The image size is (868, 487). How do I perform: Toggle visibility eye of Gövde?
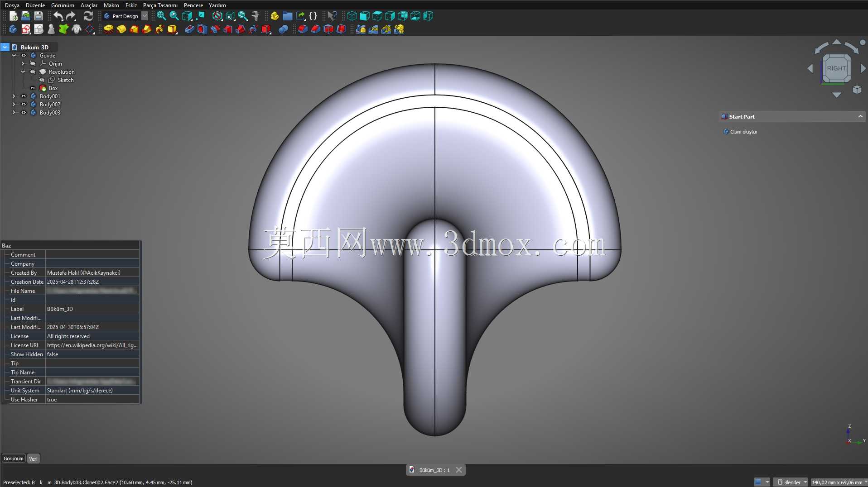(24, 56)
